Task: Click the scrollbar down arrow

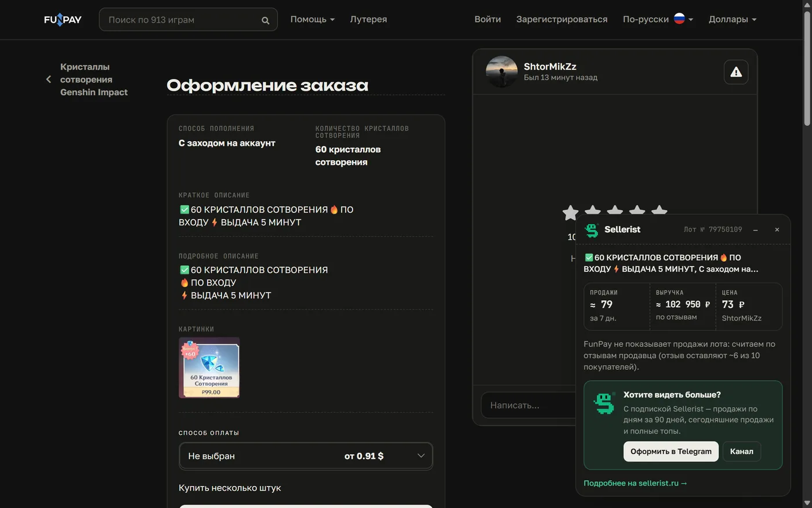Action: tap(807, 503)
